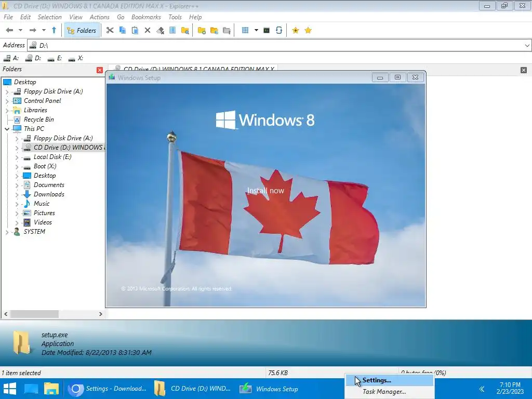The width and height of the screenshot is (532, 399).
Task: Expand Local Disk (E:) tree node
Action: point(17,157)
